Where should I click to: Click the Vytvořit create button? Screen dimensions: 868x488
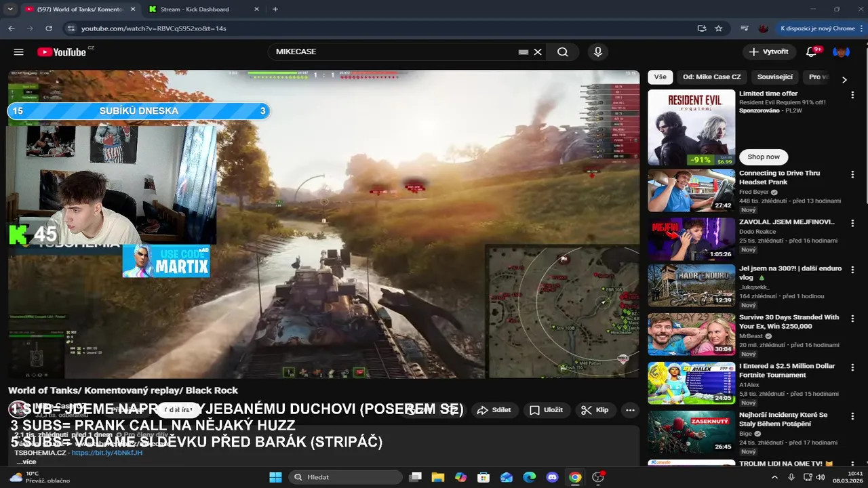point(769,52)
